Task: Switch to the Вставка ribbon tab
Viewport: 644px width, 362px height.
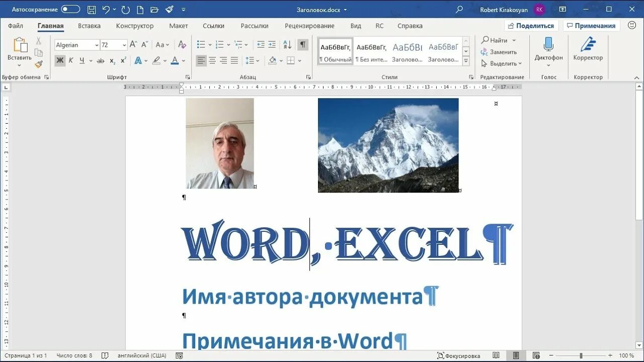Action: pos(89,26)
